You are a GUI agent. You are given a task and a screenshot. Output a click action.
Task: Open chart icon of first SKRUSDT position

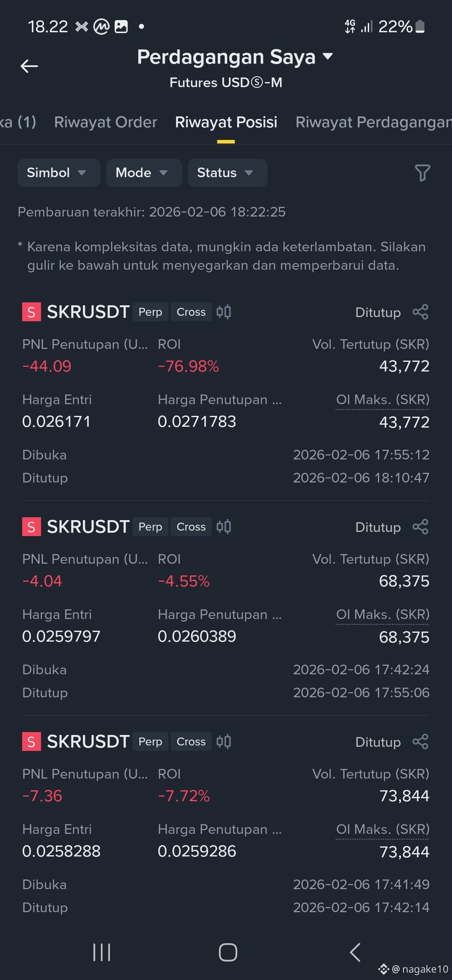(223, 312)
